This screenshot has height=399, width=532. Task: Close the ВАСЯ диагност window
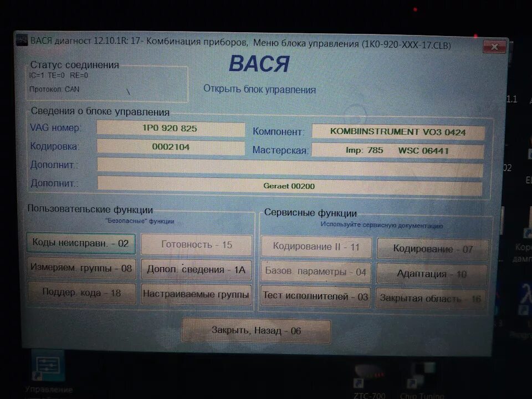(x=494, y=47)
